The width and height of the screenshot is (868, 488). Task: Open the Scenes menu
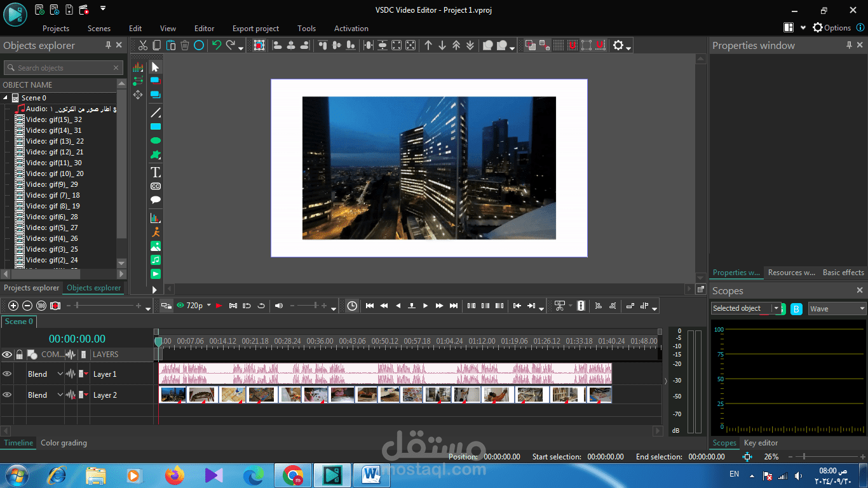click(x=99, y=29)
